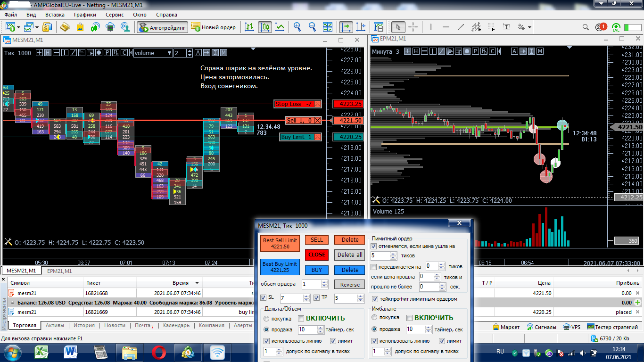Open the VPS cloud server icon
The image size is (644, 362).
tap(110, 27)
